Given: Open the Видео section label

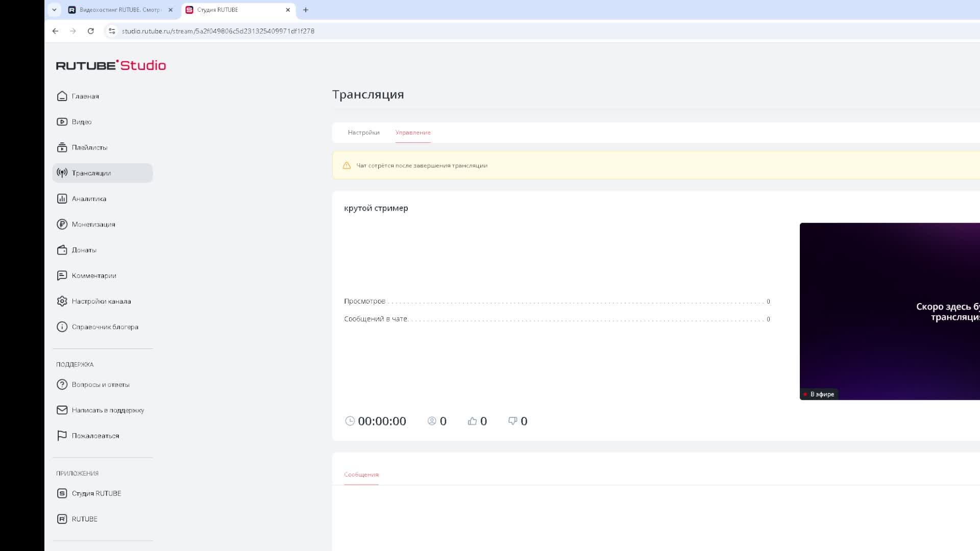Looking at the screenshot, I should (x=82, y=122).
